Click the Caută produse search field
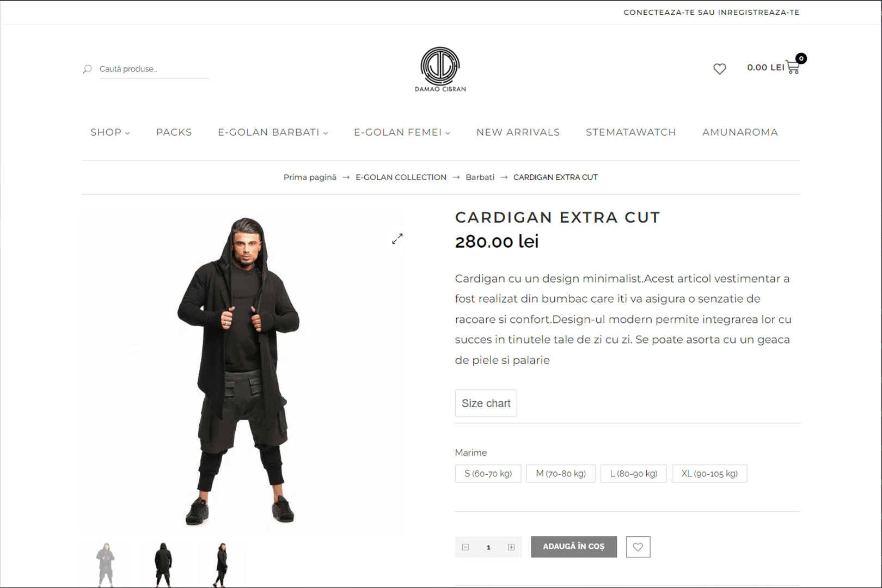The width and height of the screenshot is (882, 588). (x=154, y=69)
